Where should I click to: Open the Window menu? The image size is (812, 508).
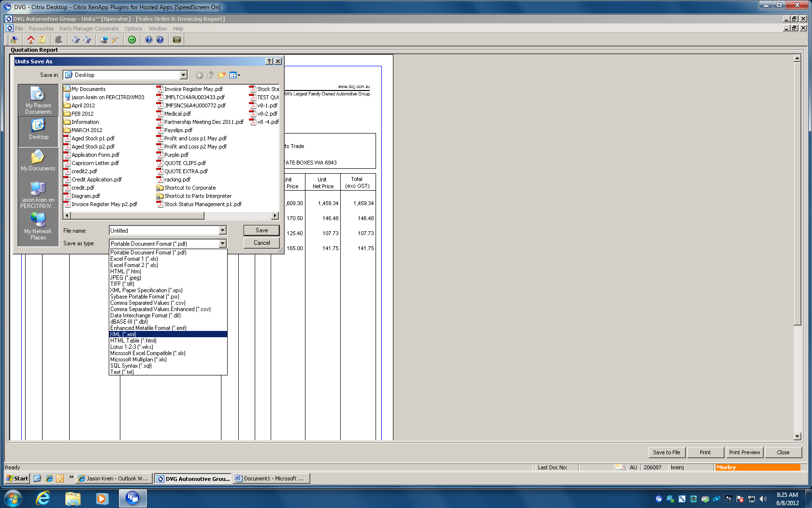[x=158, y=29]
